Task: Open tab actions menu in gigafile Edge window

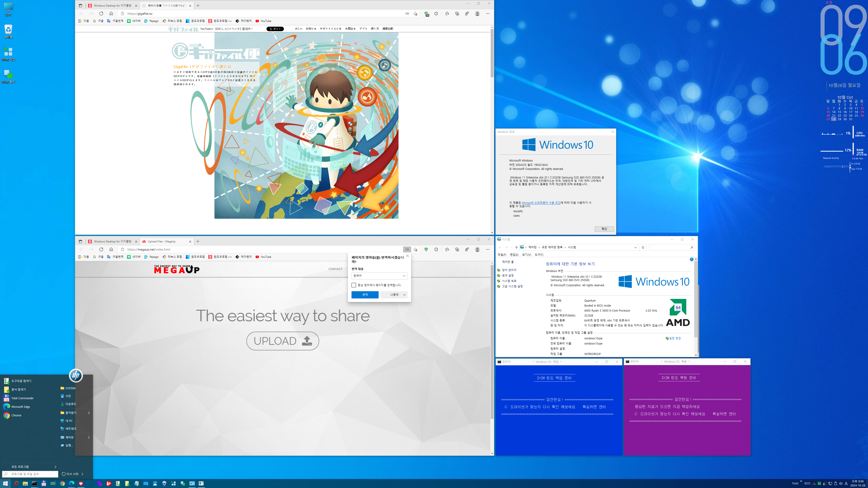Action: (x=80, y=5)
